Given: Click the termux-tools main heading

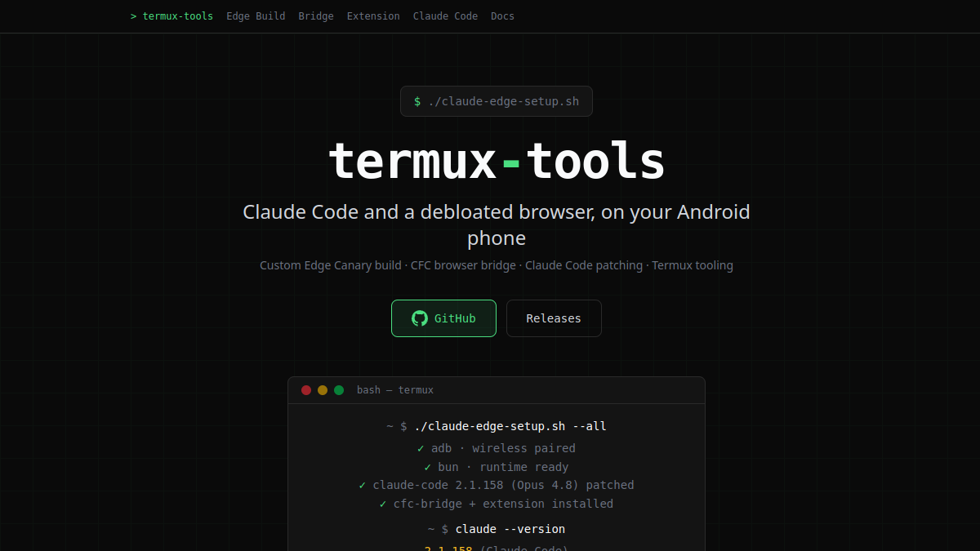Looking at the screenshot, I should click(497, 161).
